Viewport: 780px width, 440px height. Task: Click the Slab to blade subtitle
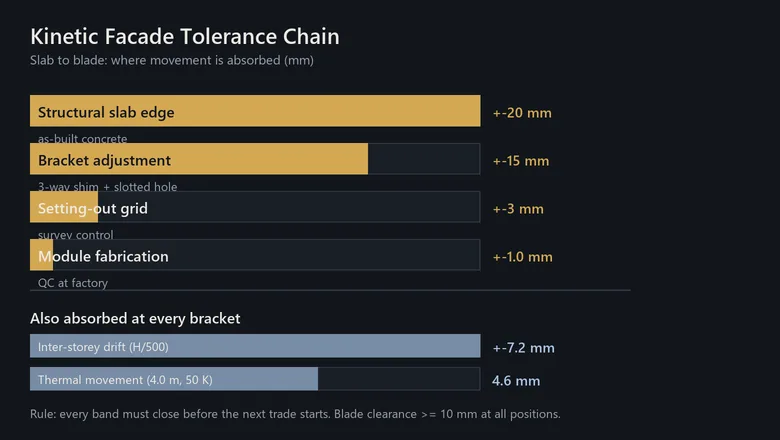coord(172,61)
